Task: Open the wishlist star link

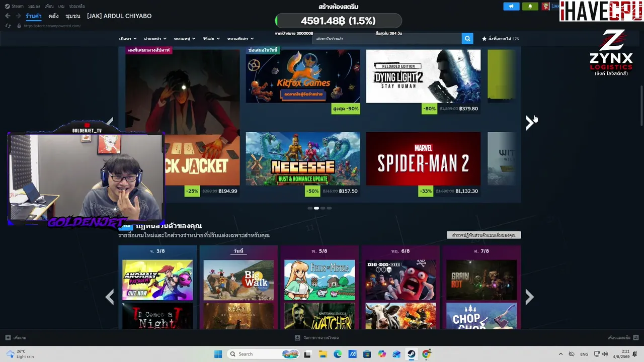Action: pos(500,39)
